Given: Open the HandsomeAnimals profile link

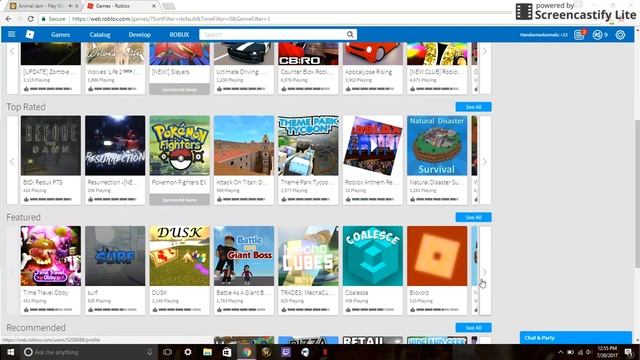Looking at the screenshot, I should (543, 35).
